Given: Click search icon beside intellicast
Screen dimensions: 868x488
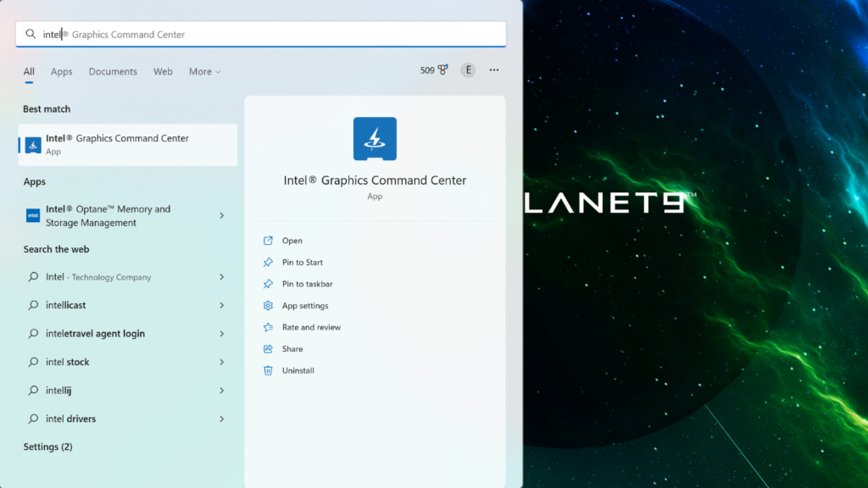Looking at the screenshot, I should [33, 305].
